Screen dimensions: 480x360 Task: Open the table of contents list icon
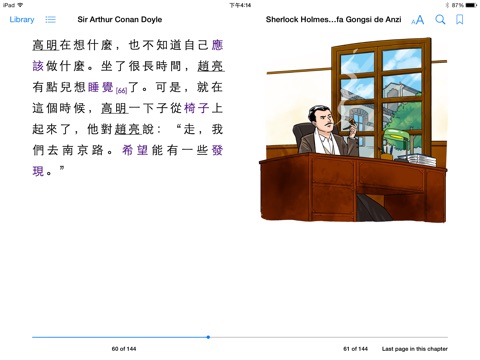51,20
